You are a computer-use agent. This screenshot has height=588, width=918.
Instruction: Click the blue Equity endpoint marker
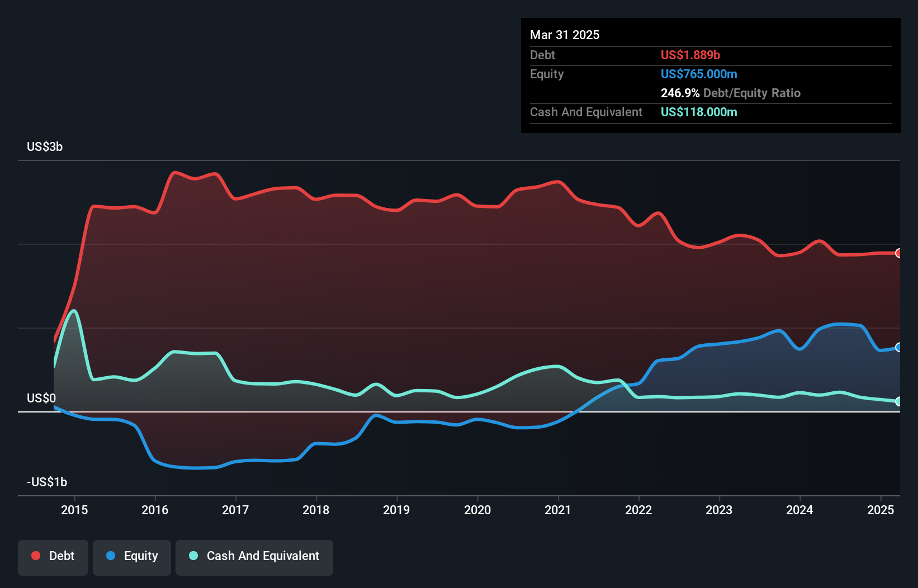pos(899,347)
